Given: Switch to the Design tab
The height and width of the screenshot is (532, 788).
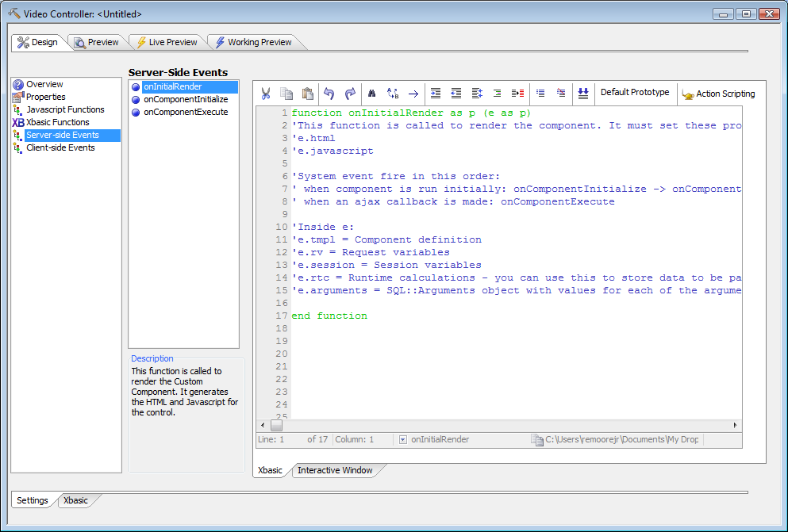Looking at the screenshot, I should 38,42.
